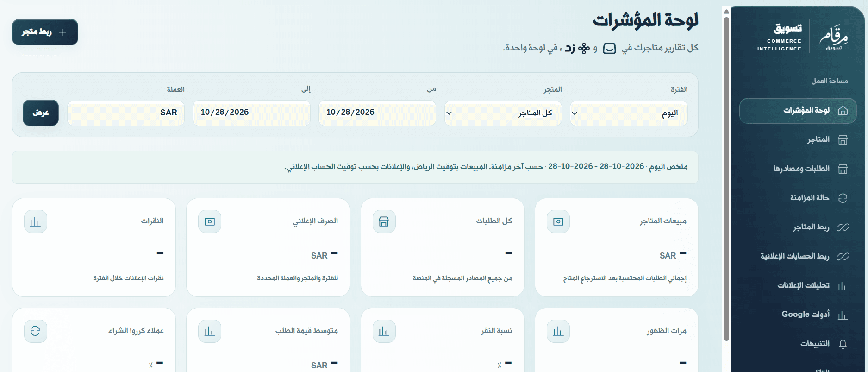Open the الفترة dropdown showing اليوم

click(629, 113)
